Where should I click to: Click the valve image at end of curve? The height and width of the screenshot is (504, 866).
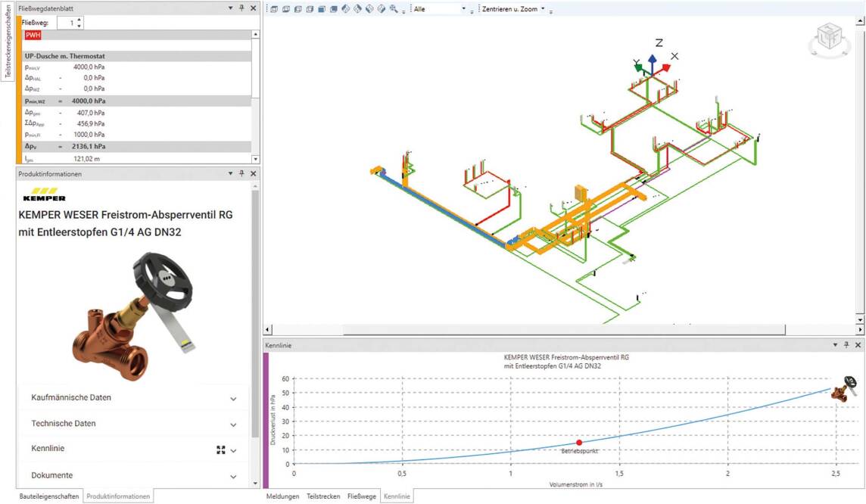point(845,389)
